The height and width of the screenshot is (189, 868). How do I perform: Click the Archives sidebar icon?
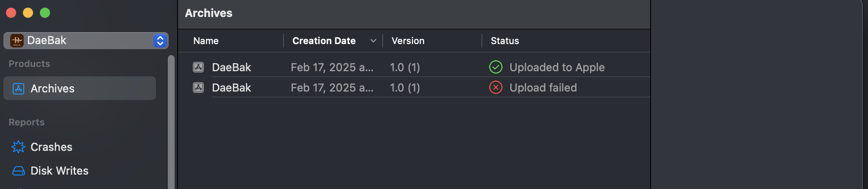19,89
